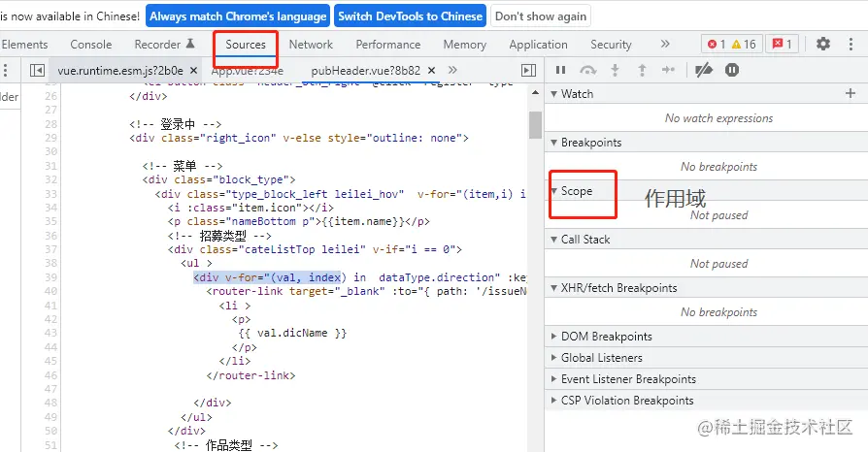Close pubHeader.vue tab

click(x=432, y=70)
